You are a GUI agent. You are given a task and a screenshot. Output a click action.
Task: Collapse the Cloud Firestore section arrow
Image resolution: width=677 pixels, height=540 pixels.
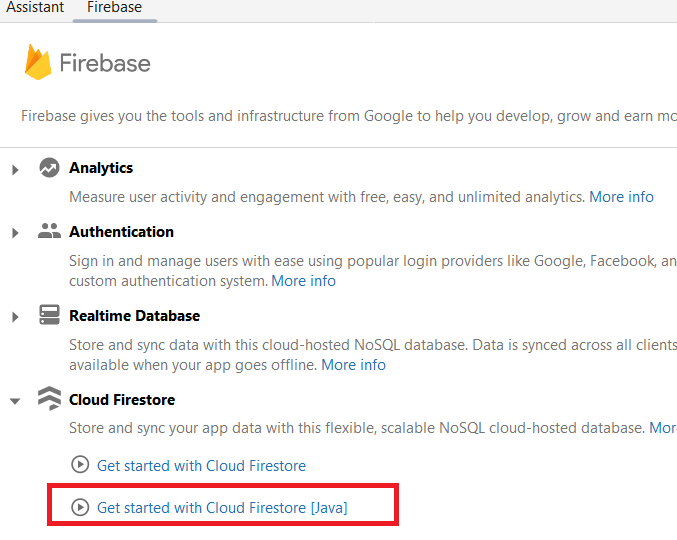click(x=15, y=401)
